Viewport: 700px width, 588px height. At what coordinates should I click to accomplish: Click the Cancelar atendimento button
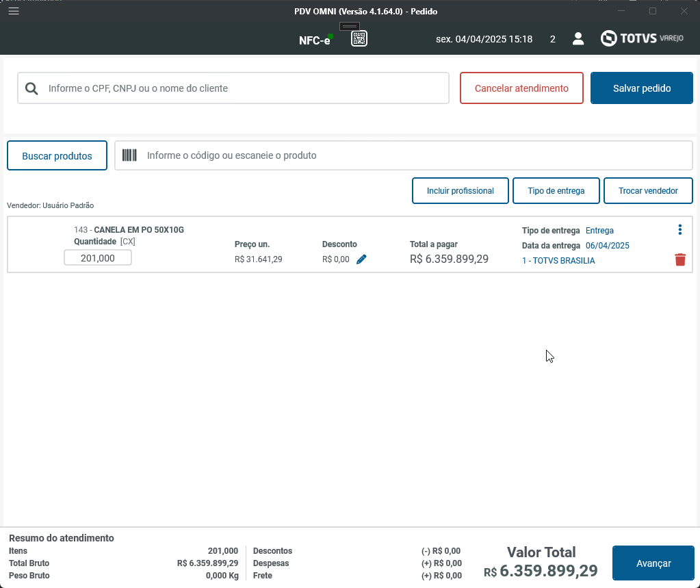[x=521, y=88]
